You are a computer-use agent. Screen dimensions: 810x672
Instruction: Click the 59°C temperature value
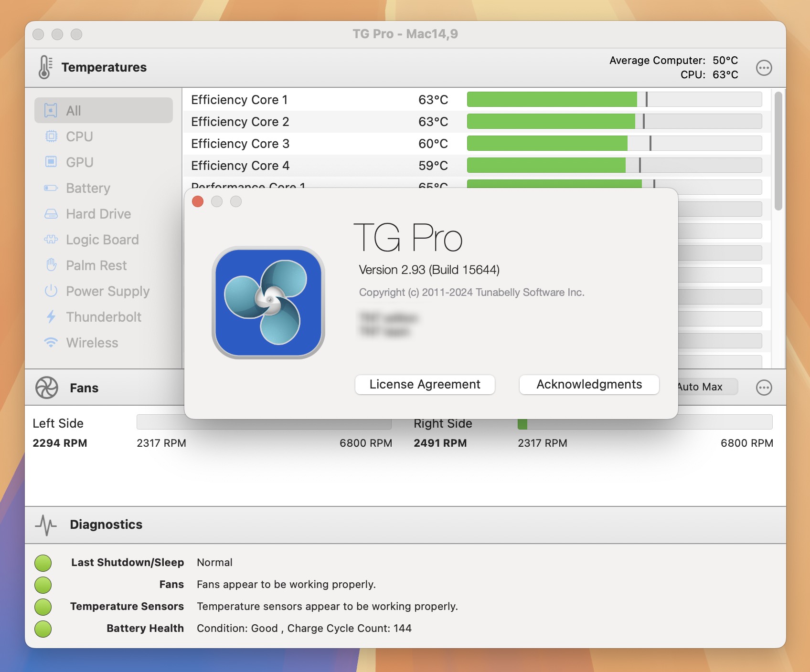click(433, 166)
